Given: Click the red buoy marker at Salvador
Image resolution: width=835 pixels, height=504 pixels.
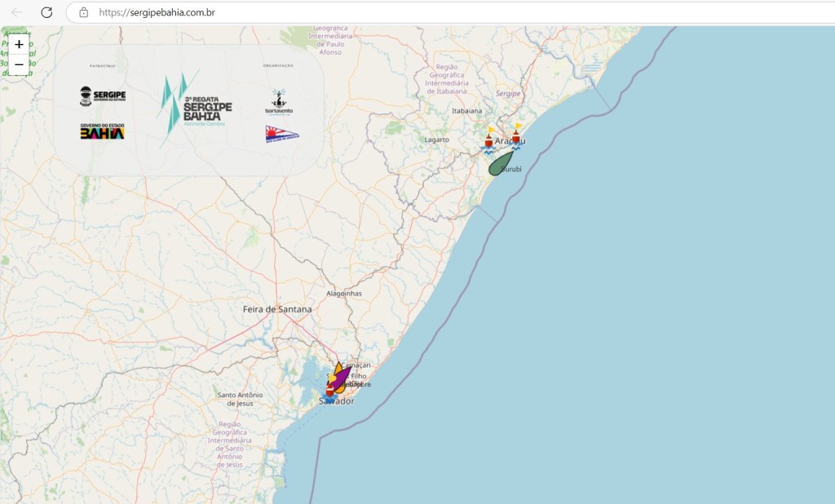Looking at the screenshot, I should coord(330,391).
